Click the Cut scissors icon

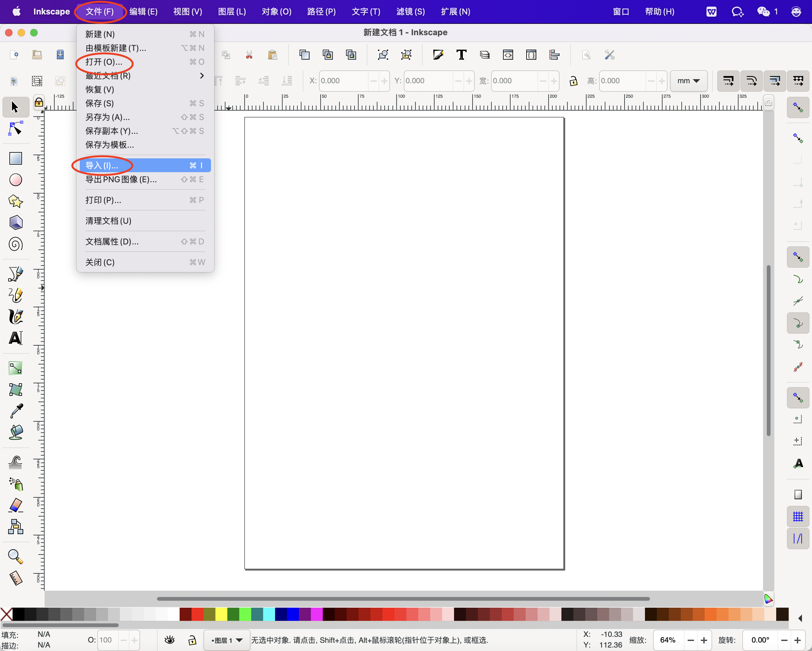249,55
